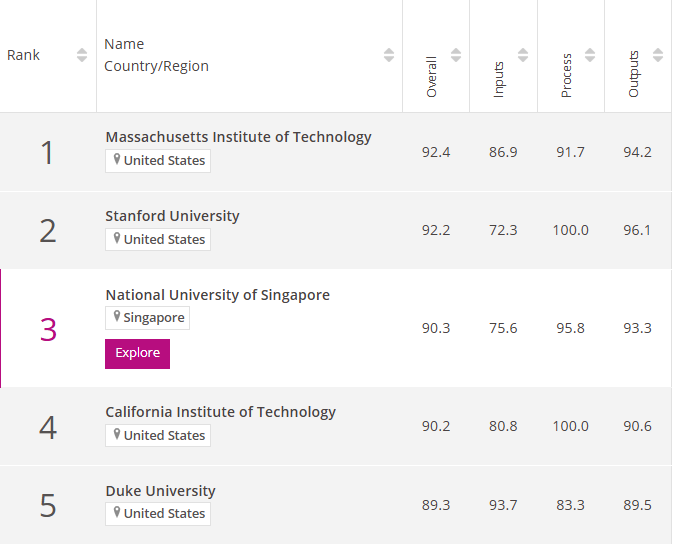
Task: Click United States tag under Caltech
Action: click(x=158, y=435)
